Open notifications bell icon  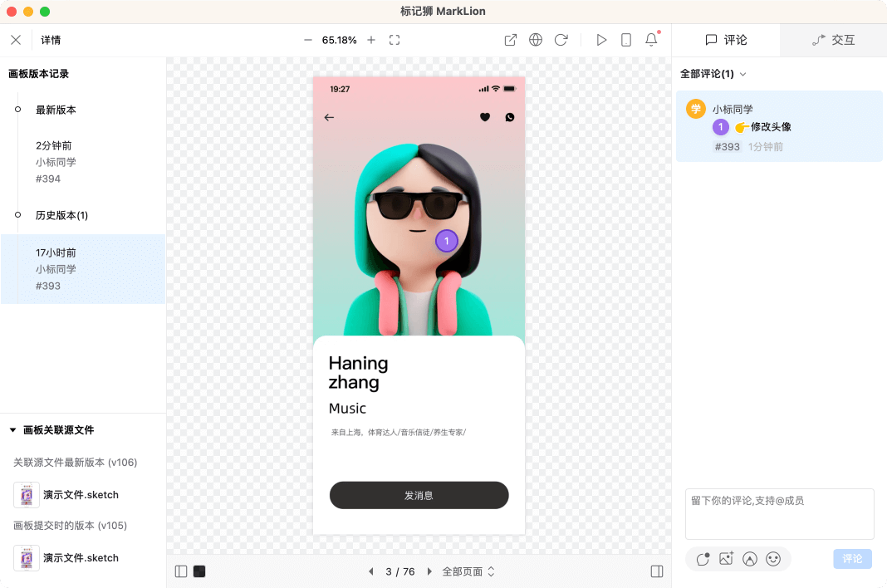651,40
